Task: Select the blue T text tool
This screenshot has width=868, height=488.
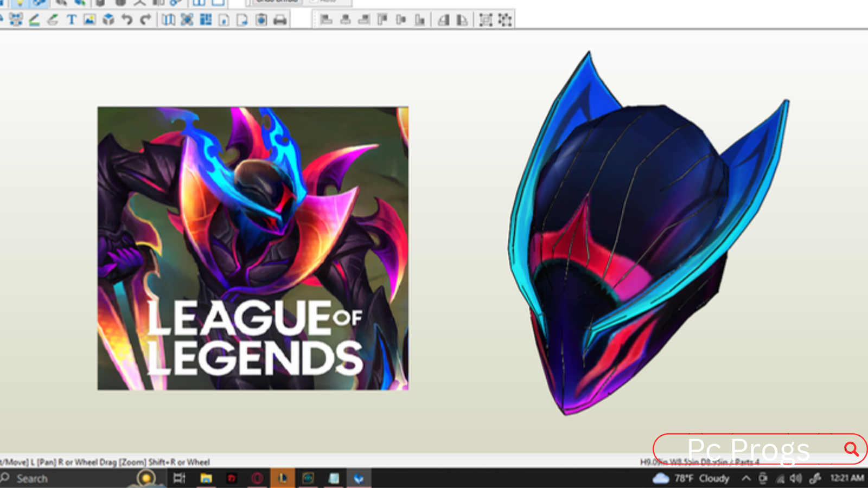Action: (x=72, y=20)
